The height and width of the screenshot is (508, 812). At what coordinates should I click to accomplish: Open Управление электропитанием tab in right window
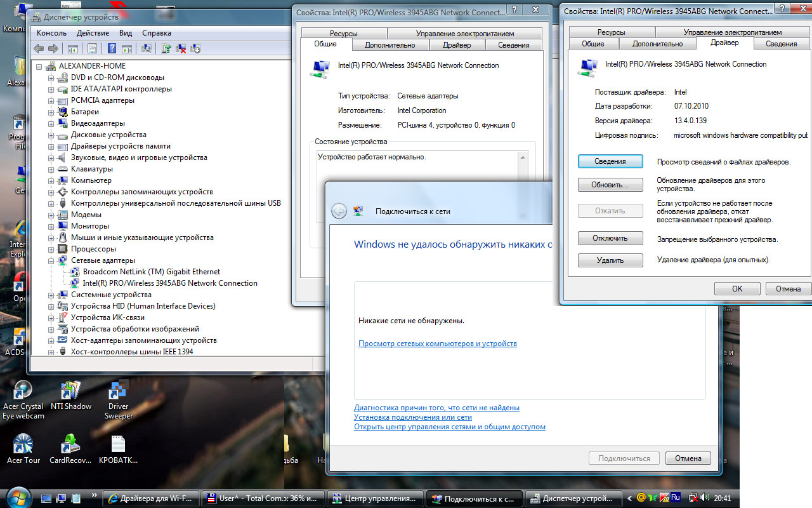click(x=732, y=32)
